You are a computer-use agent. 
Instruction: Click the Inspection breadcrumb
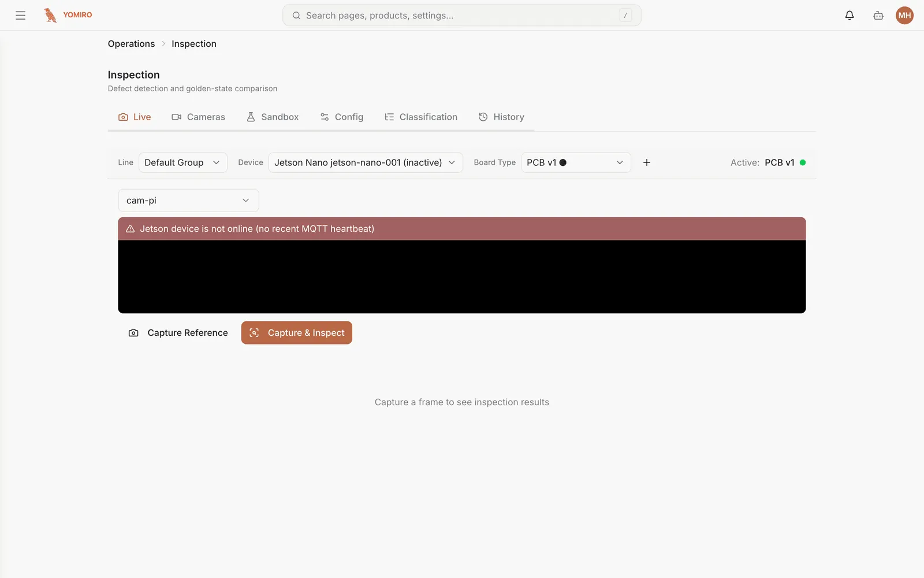pos(194,44)
